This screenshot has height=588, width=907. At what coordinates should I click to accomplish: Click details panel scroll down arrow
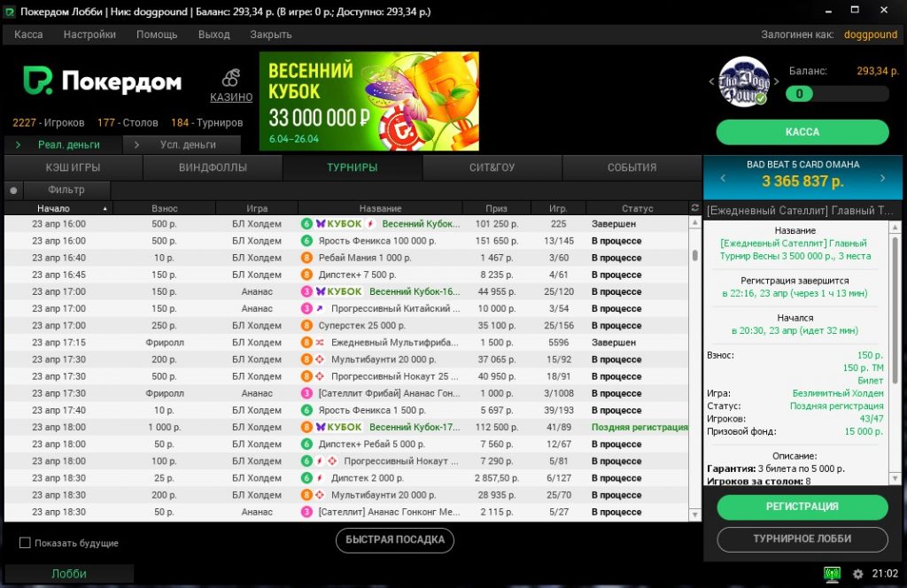(x=895, y=479)
